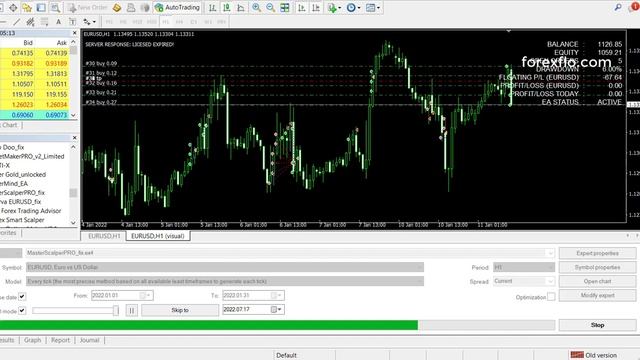640x360 pixels.
Task: Toggle the Visual mode checkbox
Action: pyautogui.click(x=22, y=311)
